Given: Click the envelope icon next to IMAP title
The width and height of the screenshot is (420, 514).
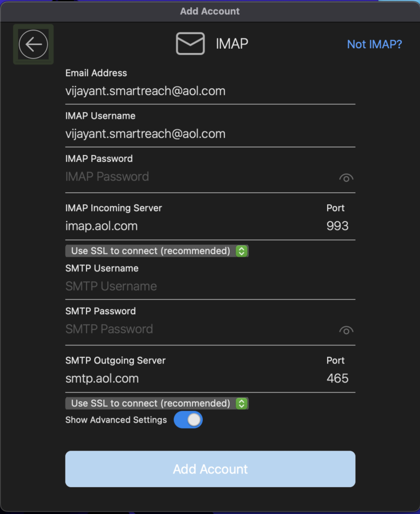Looking at the screenshot, I should pyautogui.click(x=190, y=43).
